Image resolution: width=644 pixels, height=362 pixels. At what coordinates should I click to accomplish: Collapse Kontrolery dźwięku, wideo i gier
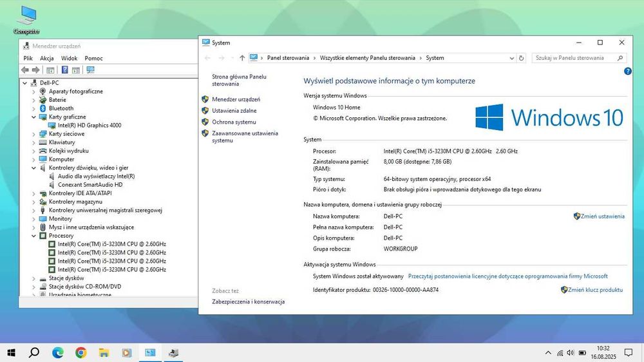tap(33, 168)
